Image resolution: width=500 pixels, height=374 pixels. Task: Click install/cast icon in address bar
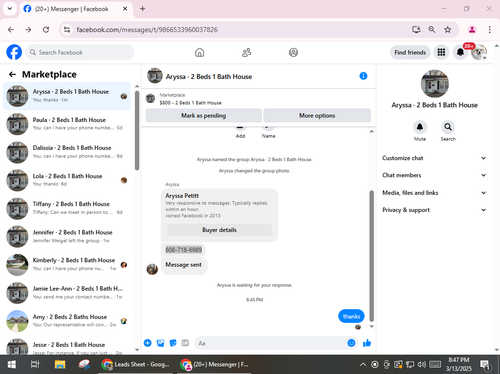tap(416, 30)
